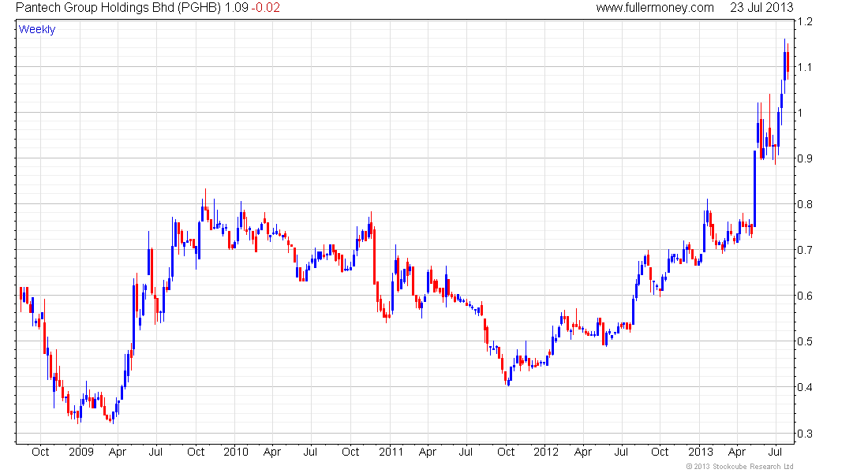The height and width of the screenshot is (473, 868).
Task: Click the 2012 year label on time axis
Action: coord(546,452)
